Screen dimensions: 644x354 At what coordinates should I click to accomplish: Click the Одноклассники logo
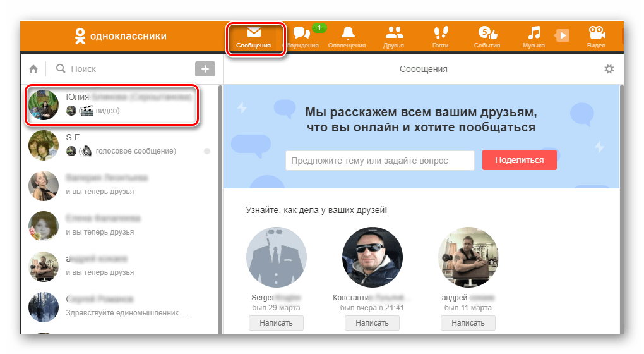tap(121, 36)
